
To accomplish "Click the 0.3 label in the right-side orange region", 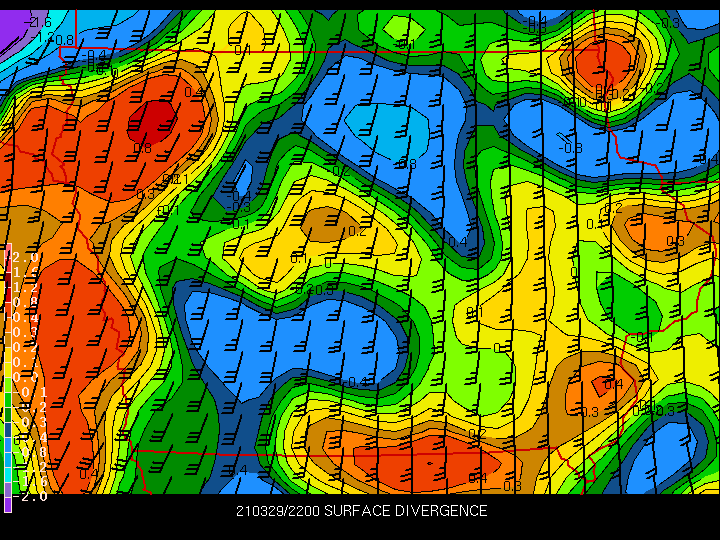I will [x=675, y=241].
